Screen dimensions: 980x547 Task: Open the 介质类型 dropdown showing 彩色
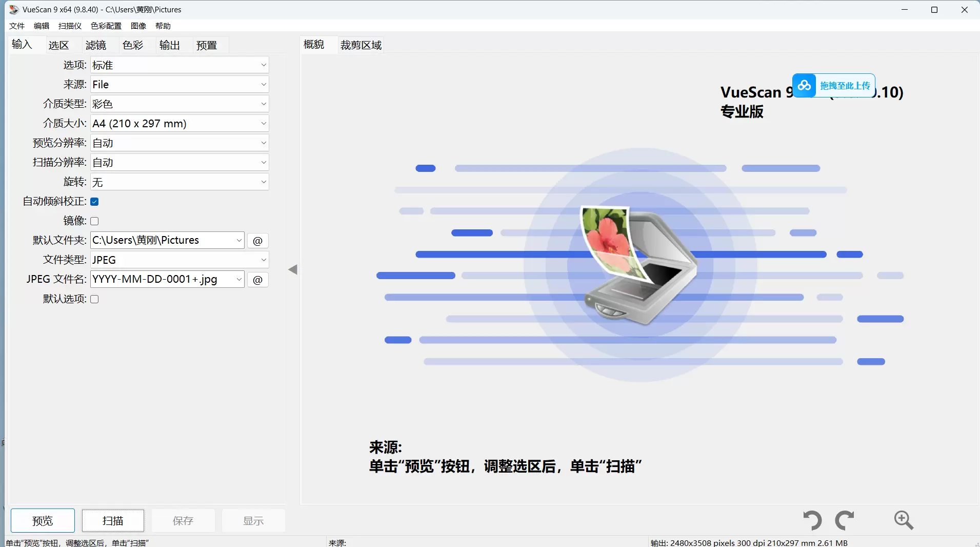tap(179, 104)
